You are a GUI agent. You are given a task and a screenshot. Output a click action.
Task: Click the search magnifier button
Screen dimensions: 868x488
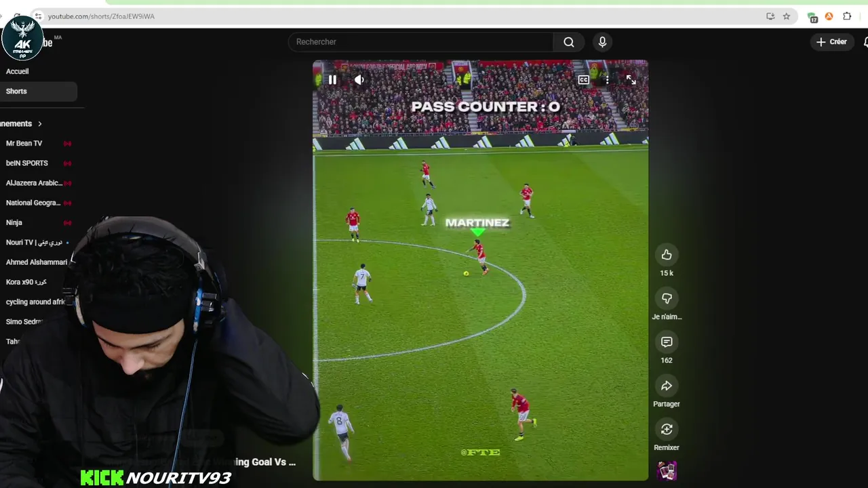click(x=569, y=42)
